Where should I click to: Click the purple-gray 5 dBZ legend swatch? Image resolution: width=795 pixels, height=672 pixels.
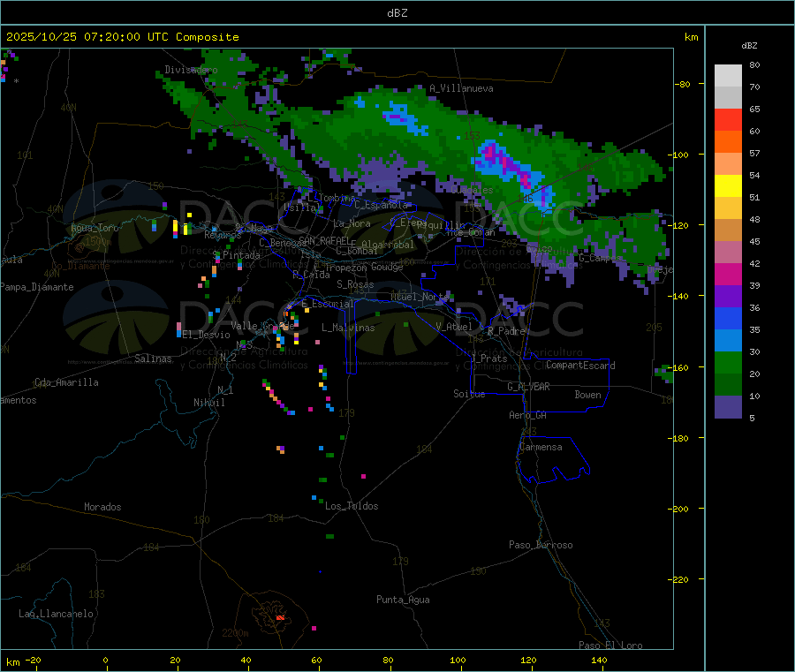pos(728,407)
